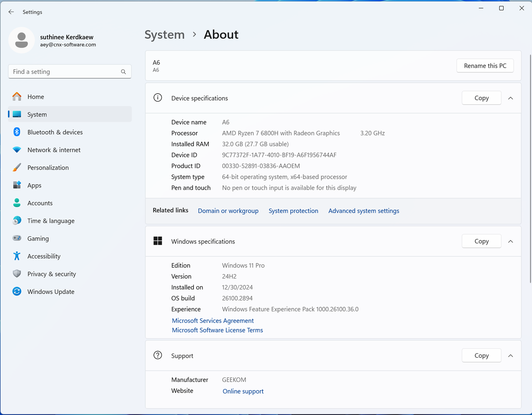
Task: Open Domain or workgroup link
Action: click(x=228, y=211)
